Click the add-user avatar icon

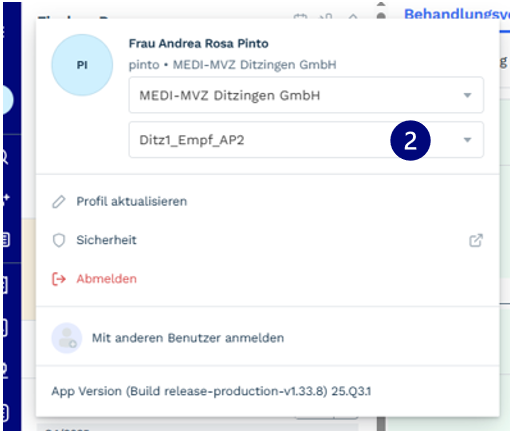(67, 338)
